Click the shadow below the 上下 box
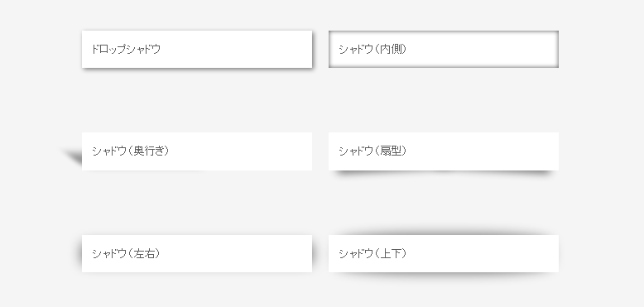The width and height of the screenshot is (644, 307). [444, 276]
